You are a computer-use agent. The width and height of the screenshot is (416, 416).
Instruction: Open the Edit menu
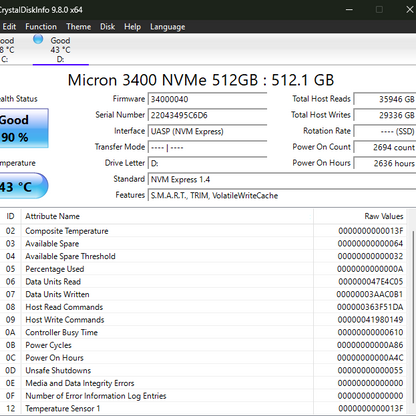[x=9, y=27]
